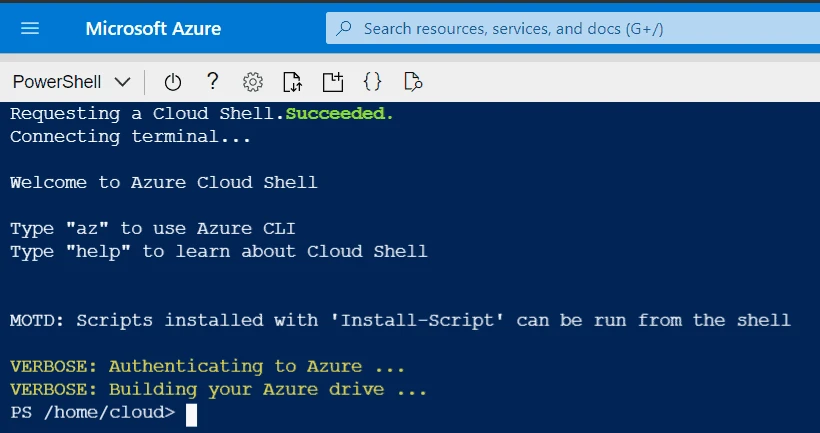This screenshot has height=433, width=820.
Task: Click 'VERBOSE: Authenticating to Azure ...' line
Action: pos(208,366)
